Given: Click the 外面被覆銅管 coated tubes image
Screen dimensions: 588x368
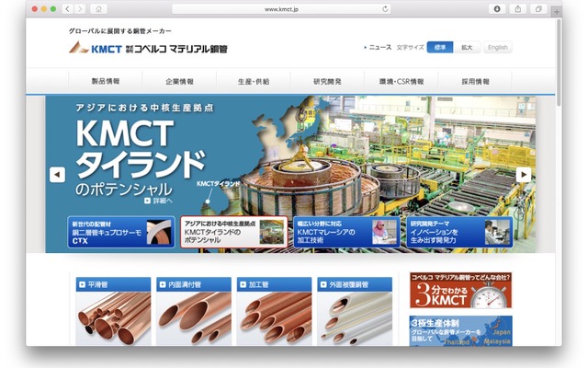Looking at the screenshot, I should (355, 319).
